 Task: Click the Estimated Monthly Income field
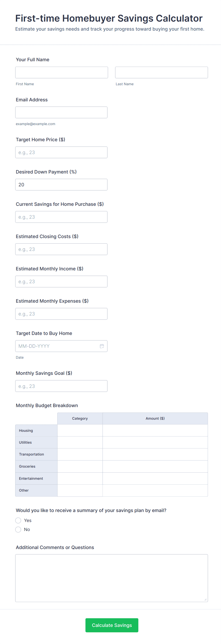[61, 281]
